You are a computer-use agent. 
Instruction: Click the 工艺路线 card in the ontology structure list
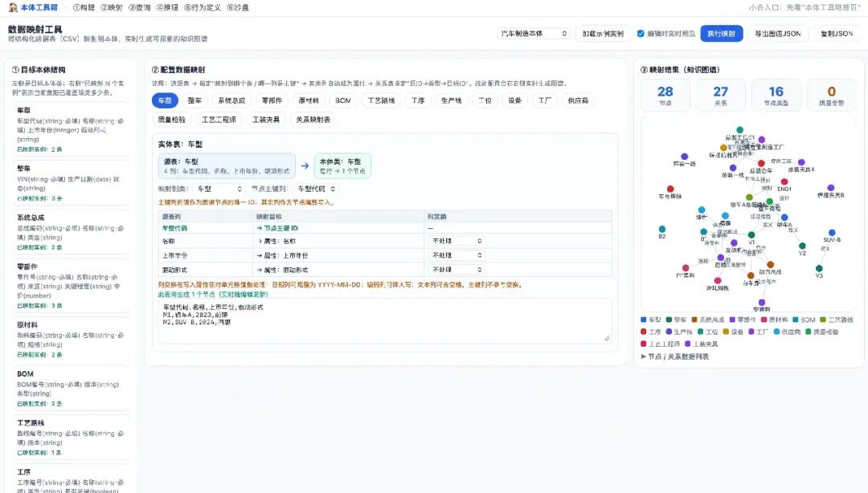[70, 437]
